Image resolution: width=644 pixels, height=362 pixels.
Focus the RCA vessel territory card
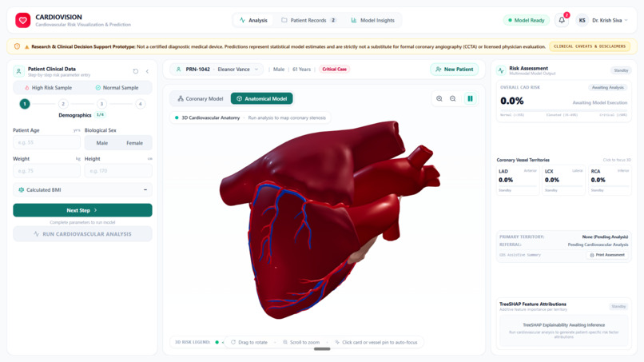(610, 181)
